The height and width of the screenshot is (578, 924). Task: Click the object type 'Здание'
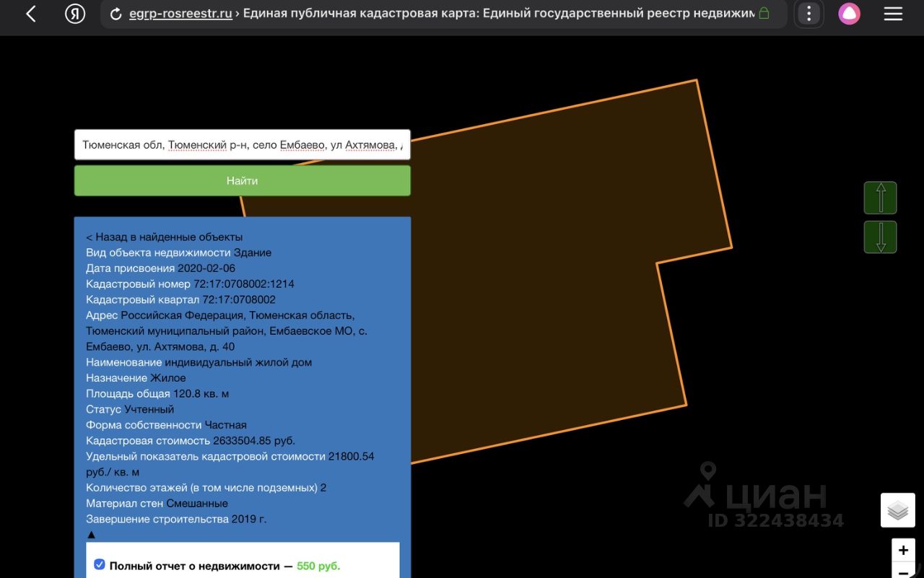[x=253, y=253]
